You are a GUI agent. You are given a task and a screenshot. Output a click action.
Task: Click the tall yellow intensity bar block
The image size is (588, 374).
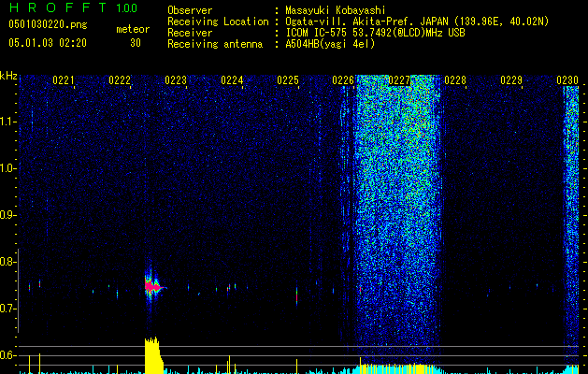(153, 355)
